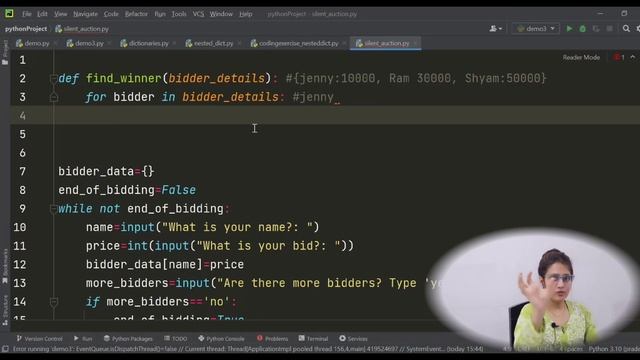Close the demo.py tab
Viewport: 640px width, 360px height.
coord(56,43)
